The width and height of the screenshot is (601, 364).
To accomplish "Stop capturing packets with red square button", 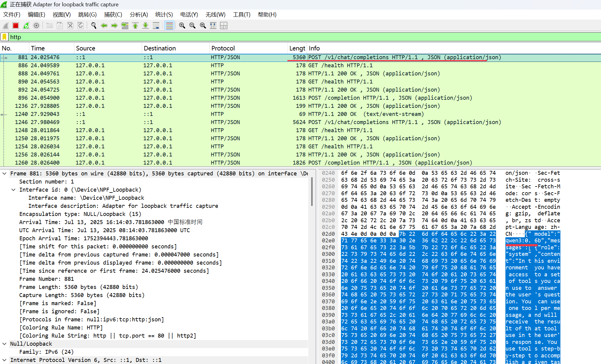I will pyautogui.click(x=16, y=26).
